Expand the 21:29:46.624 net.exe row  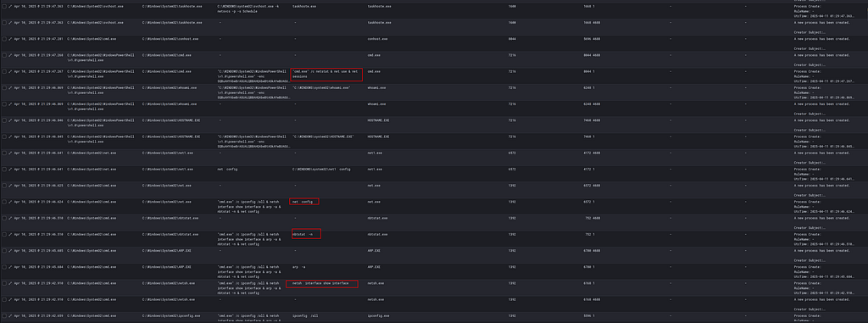tap(10, 202)
